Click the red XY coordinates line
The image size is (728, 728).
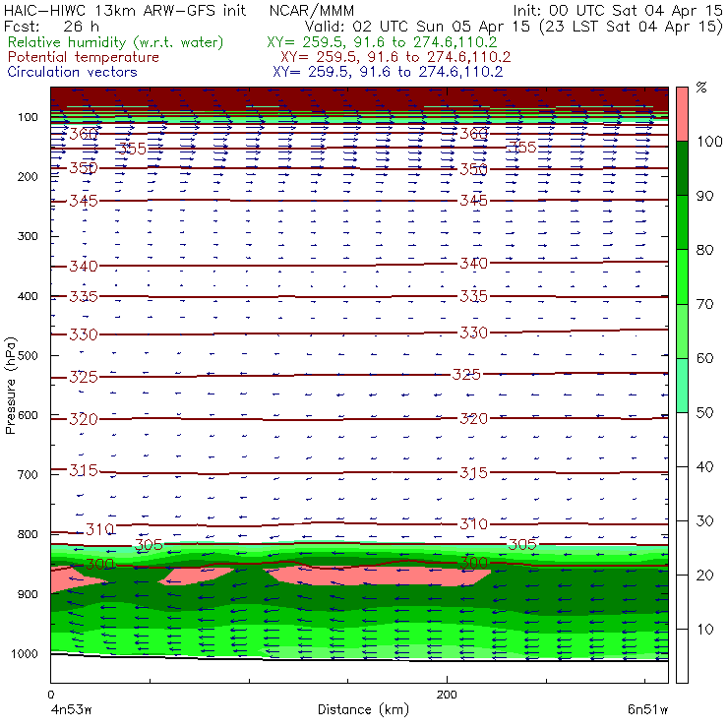(x=395, y=57)
